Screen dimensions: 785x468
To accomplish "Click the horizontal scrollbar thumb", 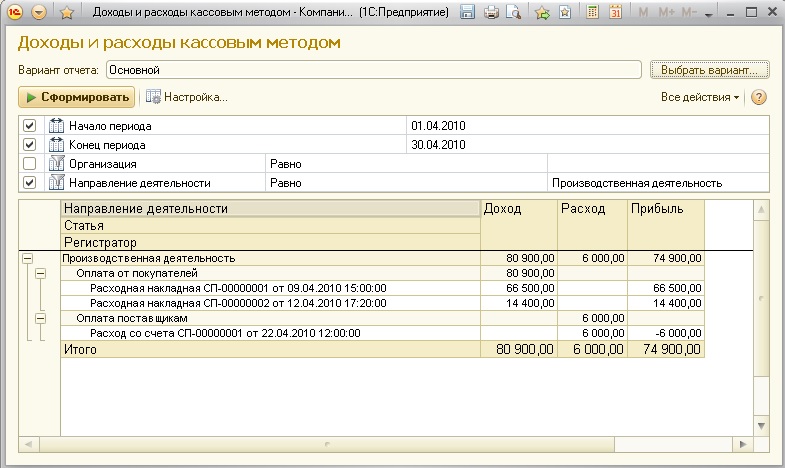I will click(327, 444).
